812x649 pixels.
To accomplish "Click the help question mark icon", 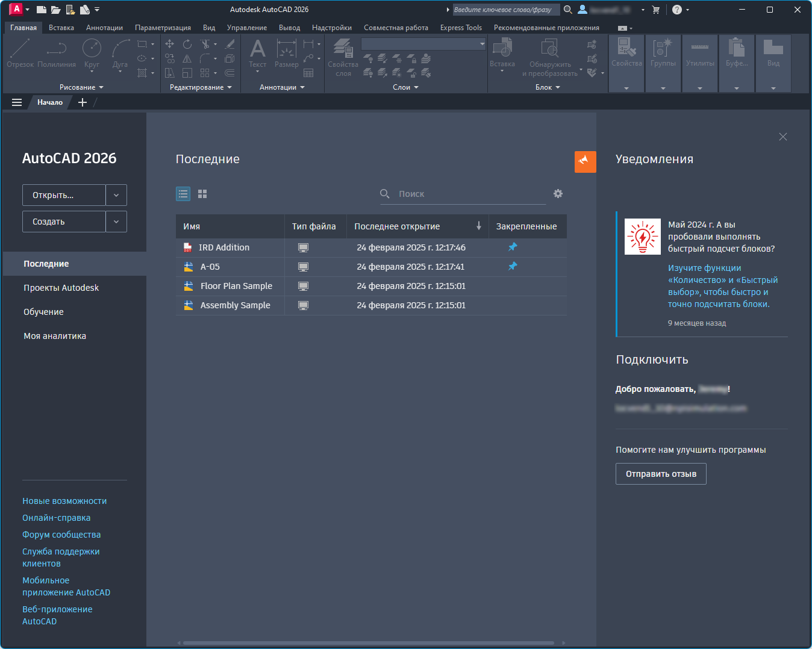I will 677,10.
